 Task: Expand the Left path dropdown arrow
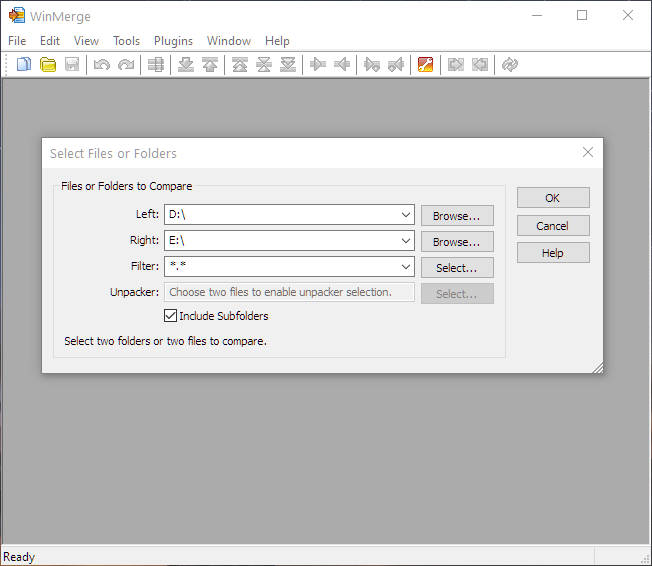(406, 215)
